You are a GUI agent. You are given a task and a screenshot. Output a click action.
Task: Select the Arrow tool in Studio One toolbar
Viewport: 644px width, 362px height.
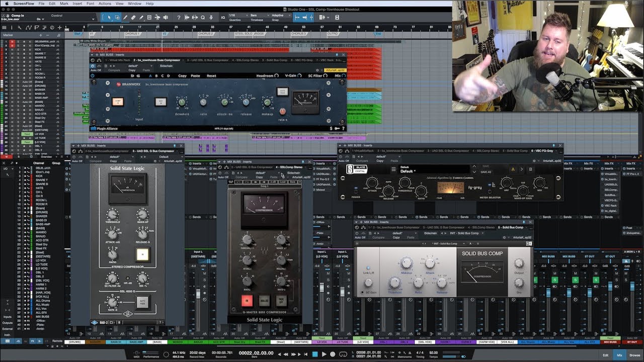coord(109,18)
